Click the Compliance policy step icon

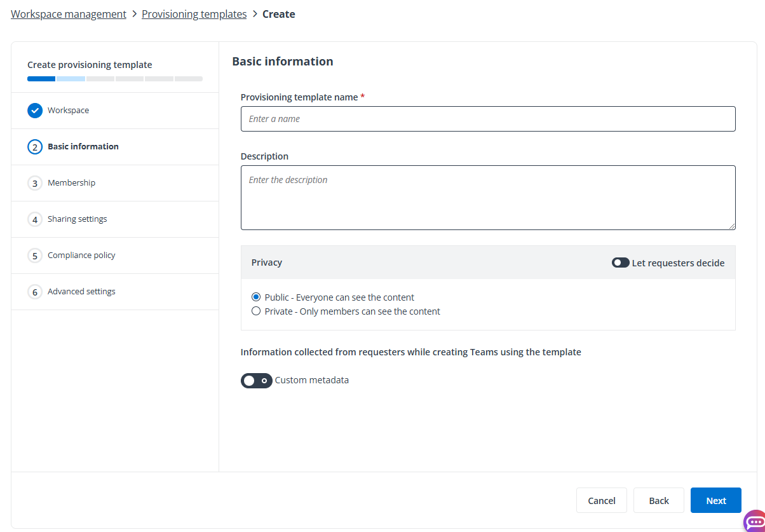[x=35, y=255]
